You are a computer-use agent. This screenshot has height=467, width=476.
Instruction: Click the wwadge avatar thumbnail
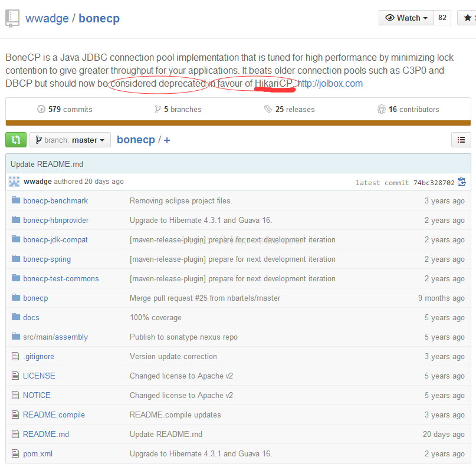[14, 182]
